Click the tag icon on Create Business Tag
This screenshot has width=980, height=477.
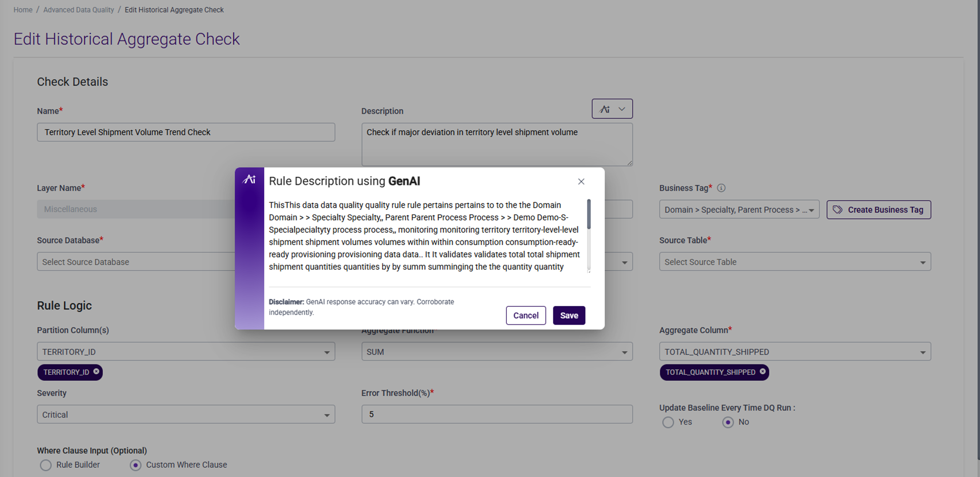[838, 210]
